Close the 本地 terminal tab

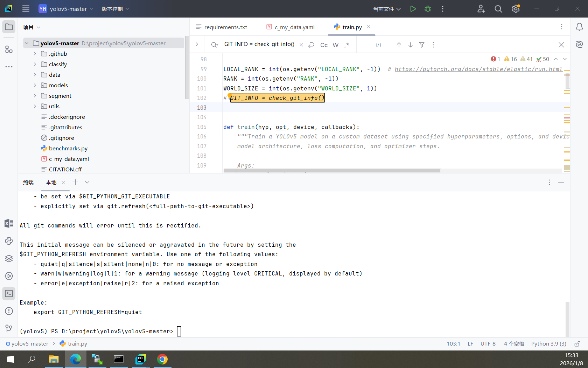63,182
